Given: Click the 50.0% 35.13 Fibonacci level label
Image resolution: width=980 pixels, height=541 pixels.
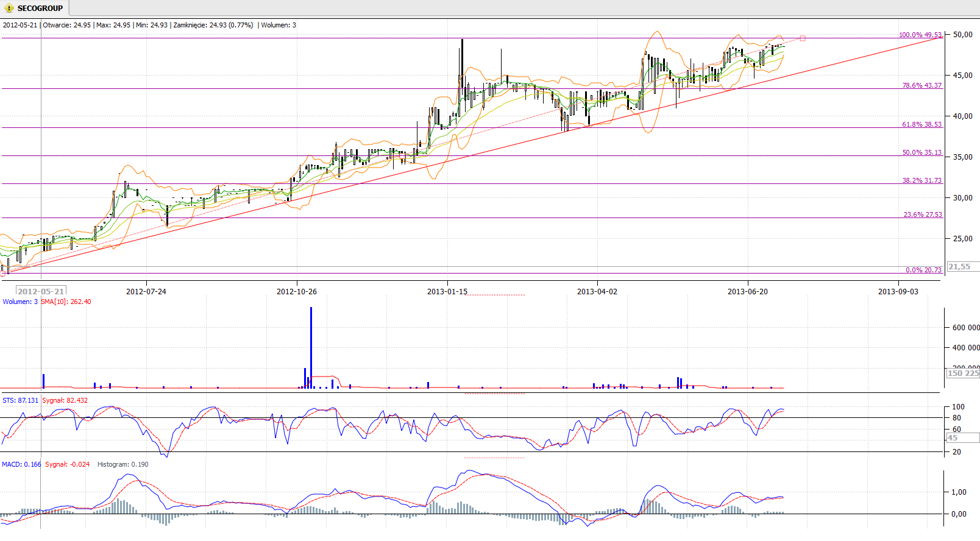Looking at the screenshot, I should (921, 152).
